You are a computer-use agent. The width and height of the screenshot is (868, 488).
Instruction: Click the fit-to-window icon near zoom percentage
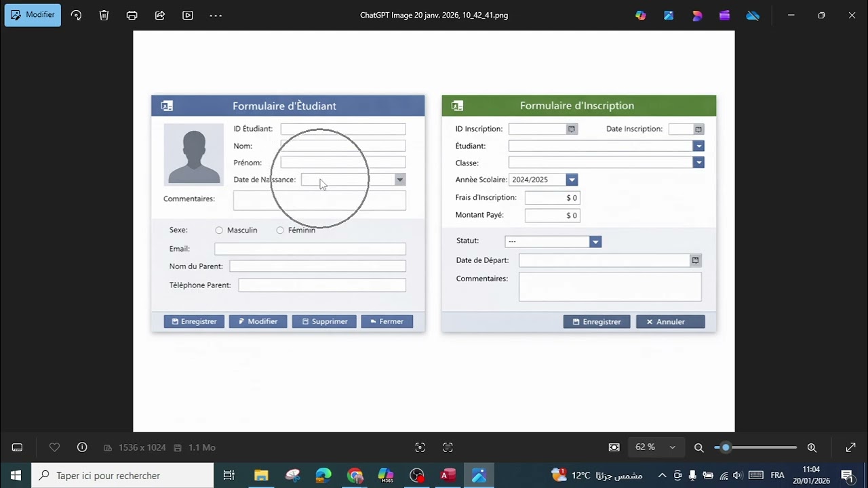coord(614,447)
